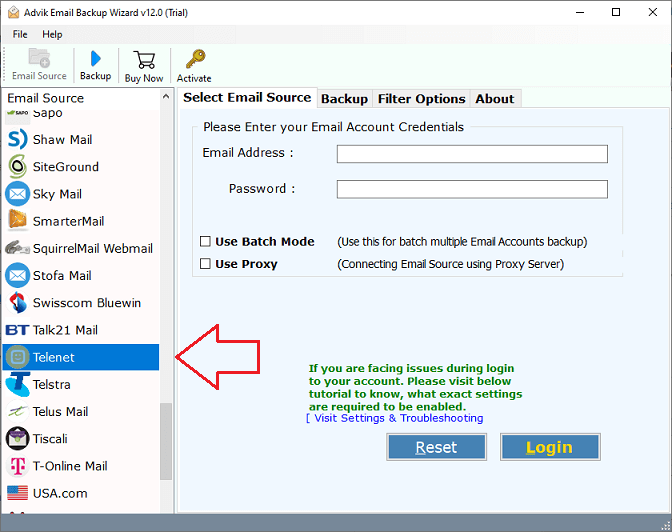672x532 pixels.
Task: Select the Swisscom Bluewin icon
Action: point(18,303)
